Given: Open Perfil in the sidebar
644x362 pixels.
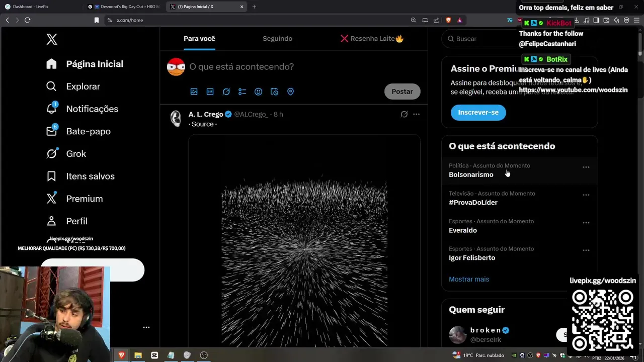Looking at the screenshot, I should 66,221.
